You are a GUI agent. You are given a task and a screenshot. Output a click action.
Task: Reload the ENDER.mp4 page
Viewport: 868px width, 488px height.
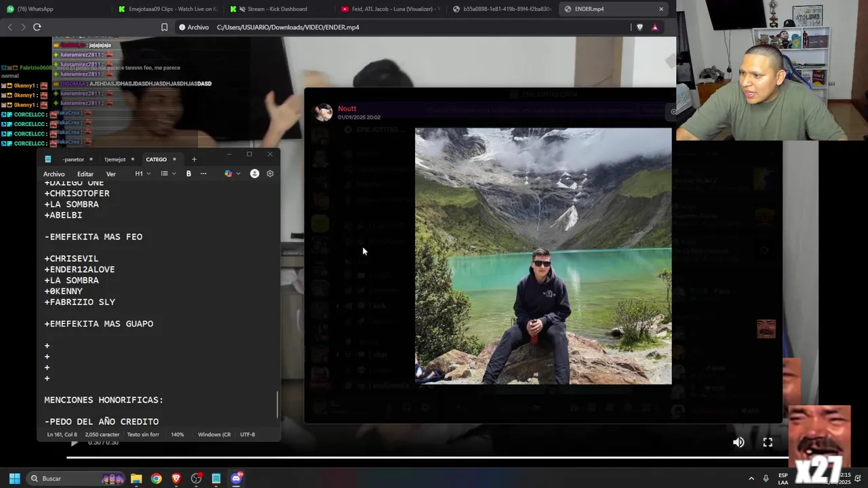tap(37, 27)
